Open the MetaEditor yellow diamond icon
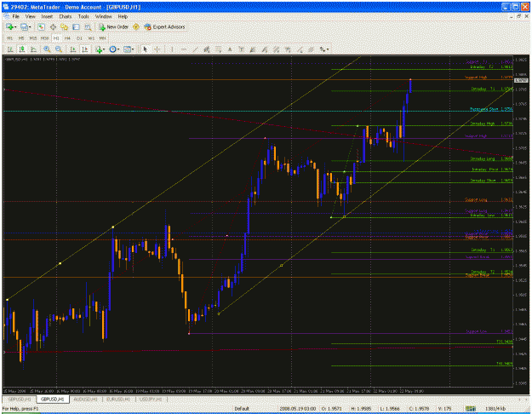This screenshot has height=414, width=532. pos(136,26)
